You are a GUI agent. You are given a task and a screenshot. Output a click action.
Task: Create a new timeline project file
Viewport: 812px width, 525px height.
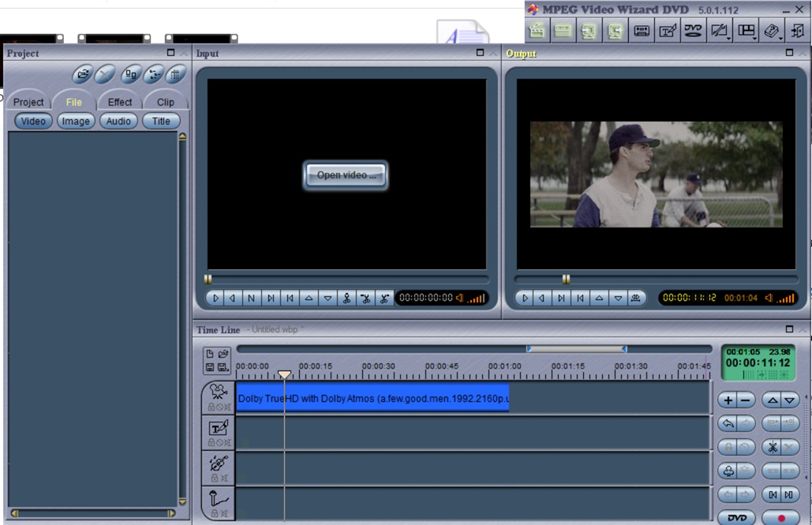(210, 354)
